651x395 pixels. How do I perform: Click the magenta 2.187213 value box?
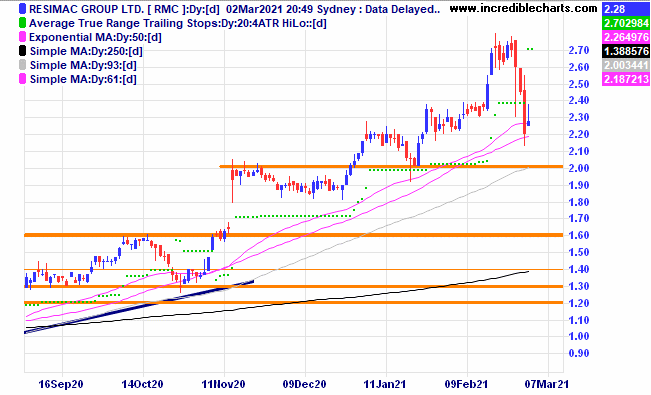(625, 79)
